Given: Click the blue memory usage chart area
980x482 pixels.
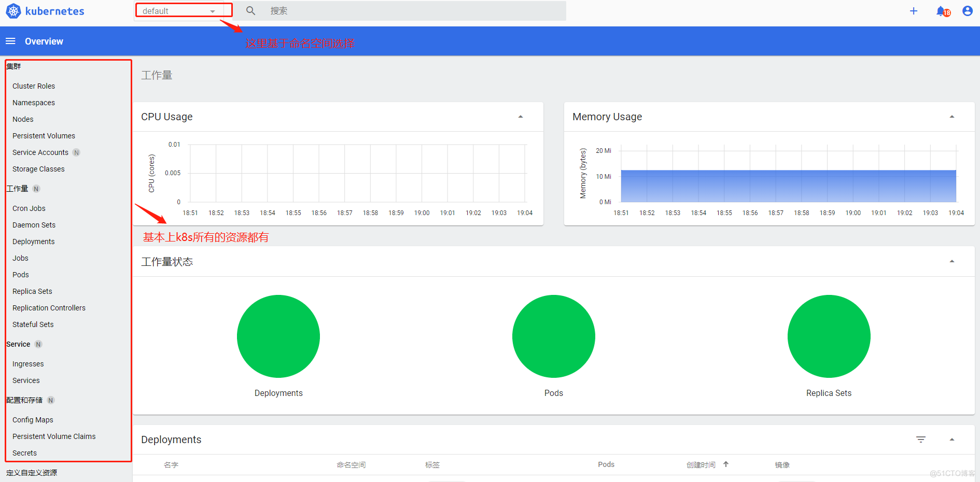Looking at the screenshot, I should click(x=788, y=186).
